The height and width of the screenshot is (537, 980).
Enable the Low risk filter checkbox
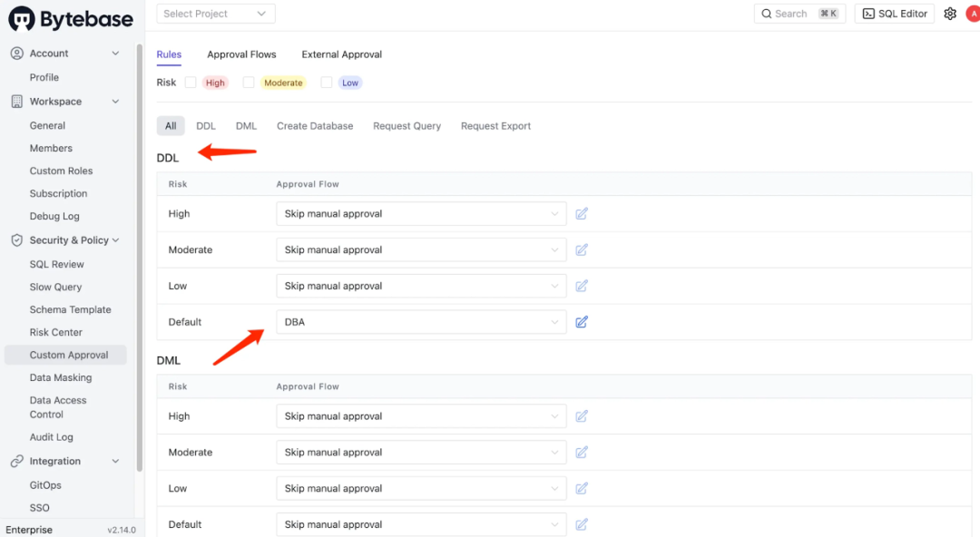pos(327,83)
